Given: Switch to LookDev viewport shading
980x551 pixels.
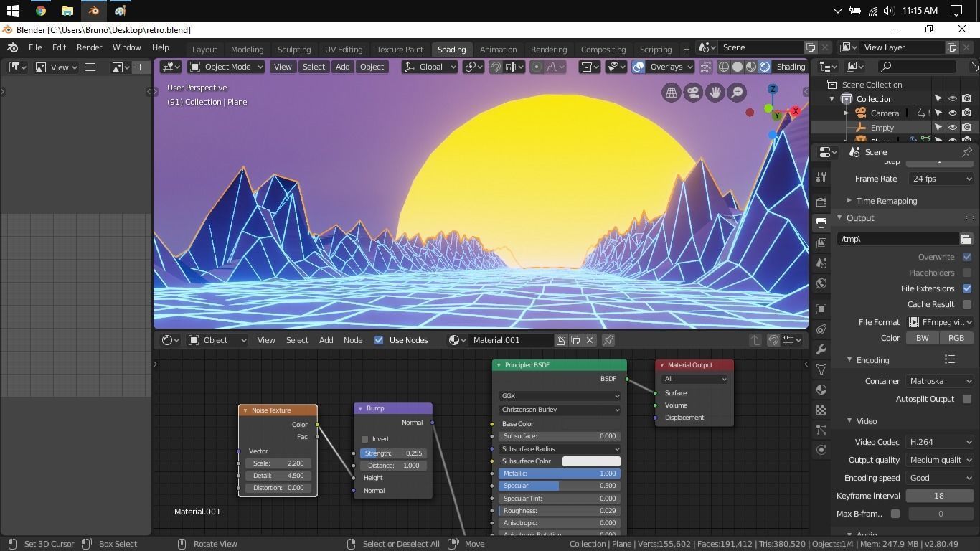Looking at the screenshot, I should [750, 67].
